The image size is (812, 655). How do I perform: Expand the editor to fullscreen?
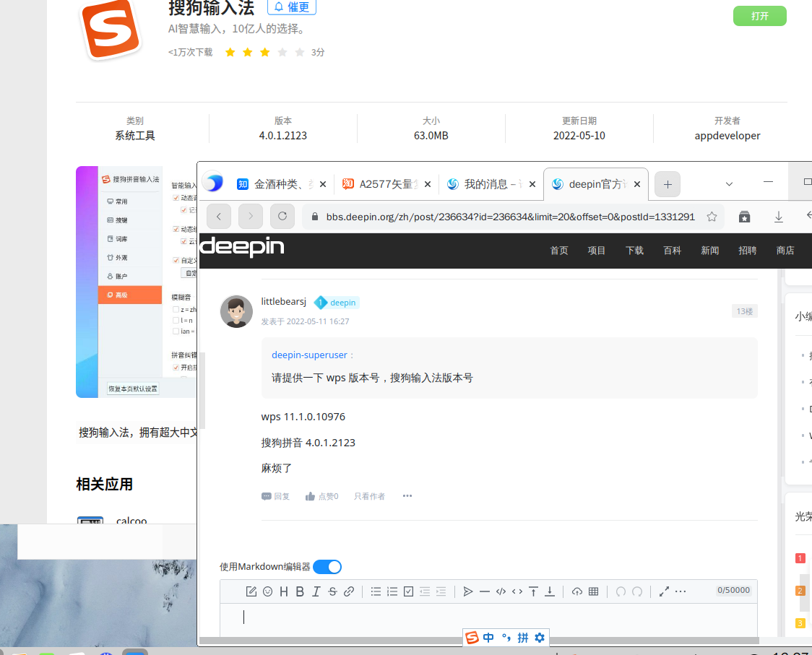pos(664,591)
